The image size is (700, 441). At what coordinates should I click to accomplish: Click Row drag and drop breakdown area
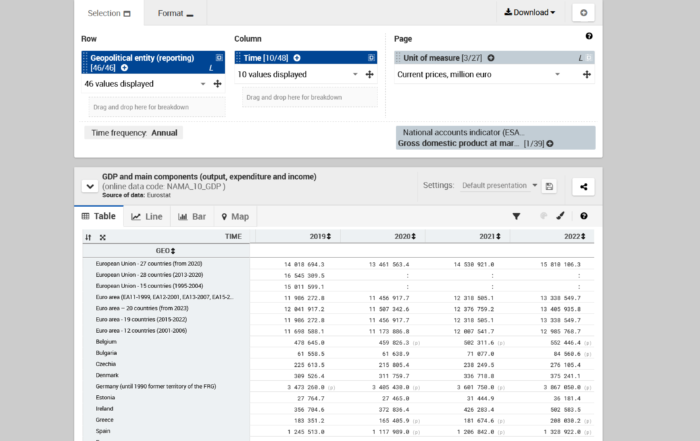point(157,107)
